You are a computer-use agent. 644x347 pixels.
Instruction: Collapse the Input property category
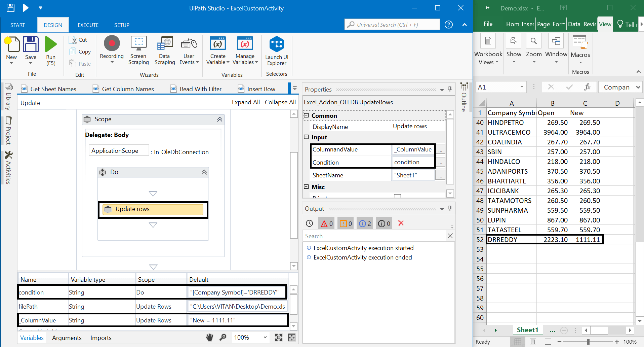(x=306, y=137)
